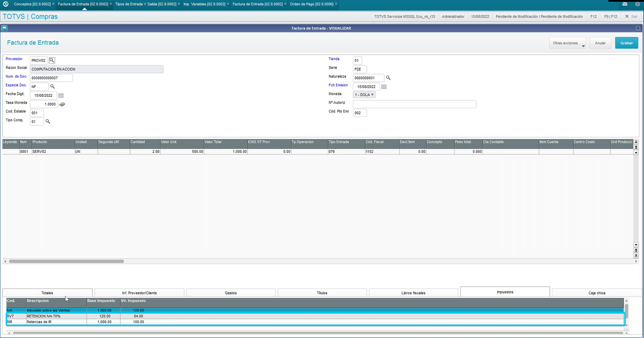
Task: Open the Proveedor search lookup
Action: point(52,60)
